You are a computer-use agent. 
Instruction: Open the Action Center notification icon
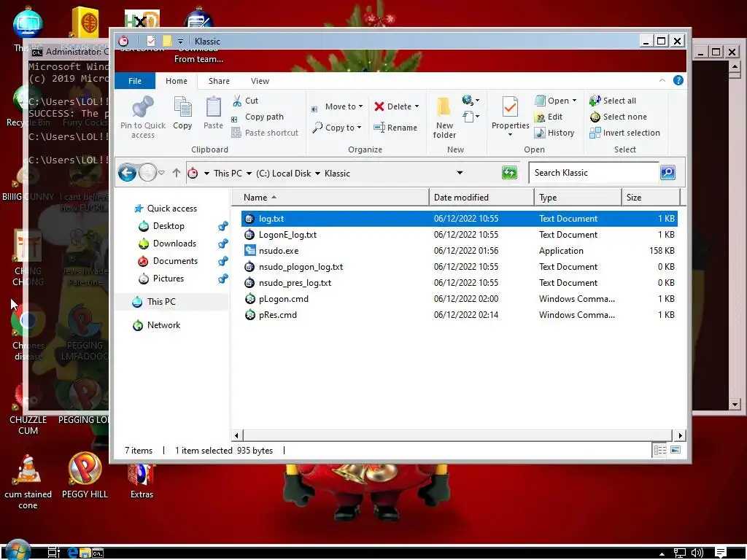pos(721,553)
